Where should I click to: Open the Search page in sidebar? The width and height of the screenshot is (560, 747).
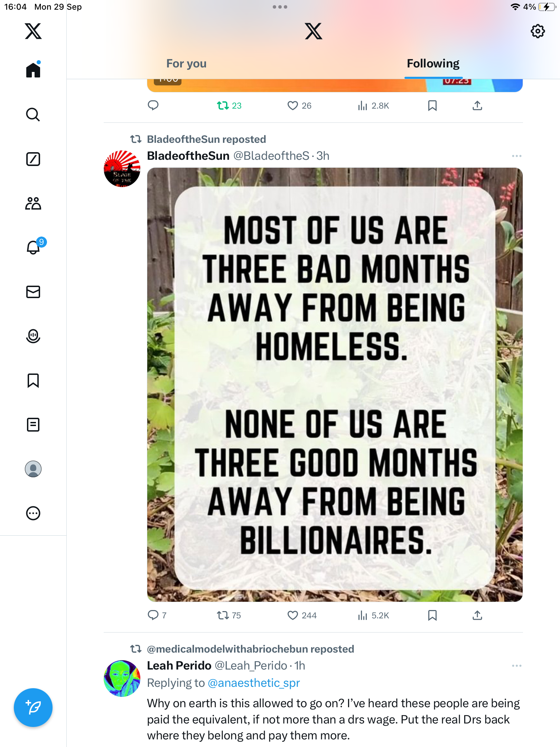point(33,114)
